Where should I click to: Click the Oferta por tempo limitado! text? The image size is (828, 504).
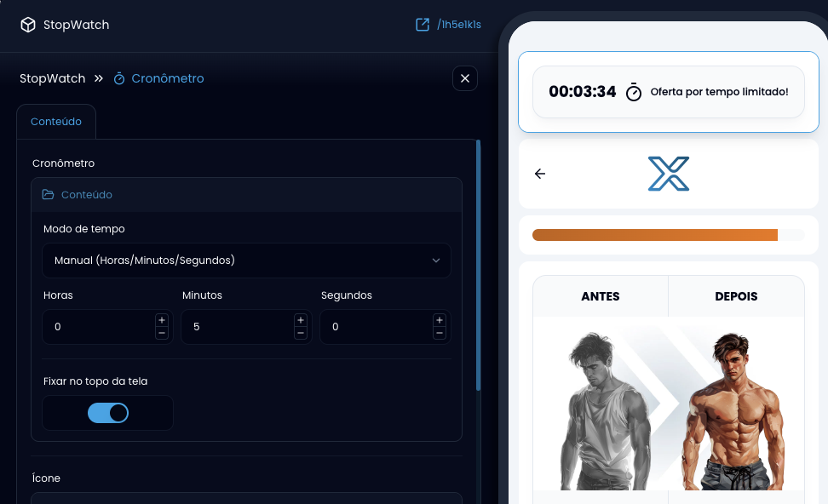click(x=719, y=92)
